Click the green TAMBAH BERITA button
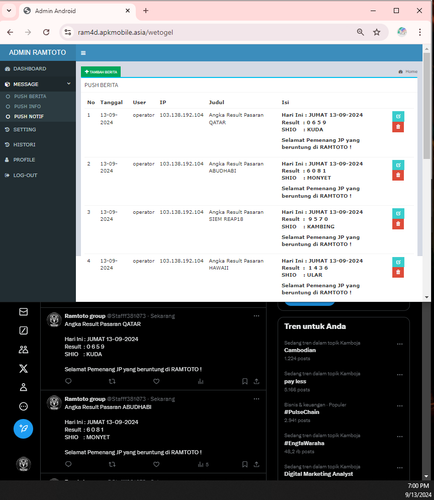Image resolution: width=434 pixels, height=500 pixels. (x=101, y=72)
